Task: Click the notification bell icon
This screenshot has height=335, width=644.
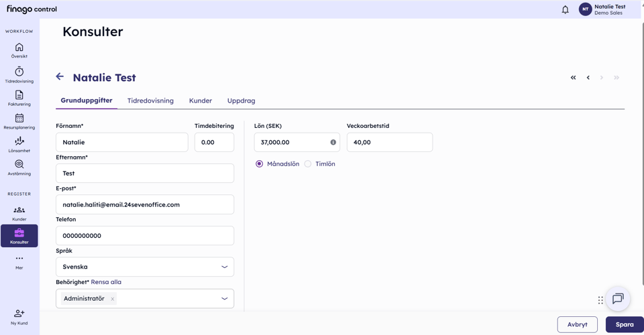Action: pyautogui.click(x=566, y=9)
